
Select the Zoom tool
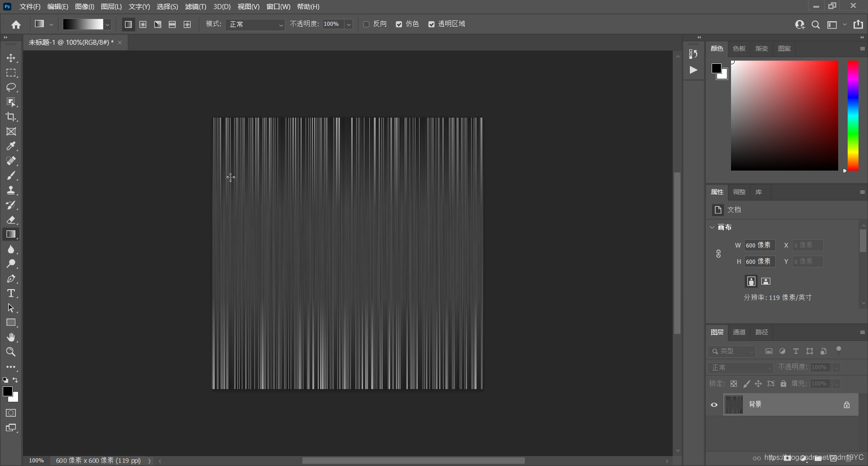tap(11, 352)
